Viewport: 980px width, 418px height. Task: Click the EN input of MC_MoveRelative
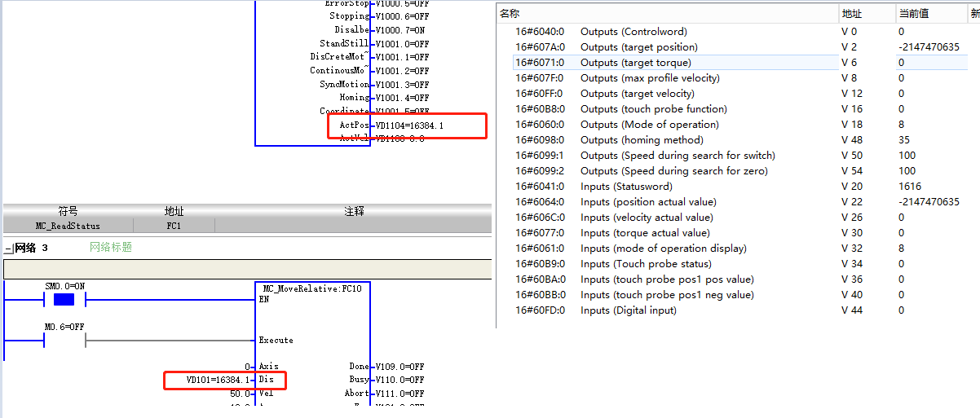tap(264, 299)
